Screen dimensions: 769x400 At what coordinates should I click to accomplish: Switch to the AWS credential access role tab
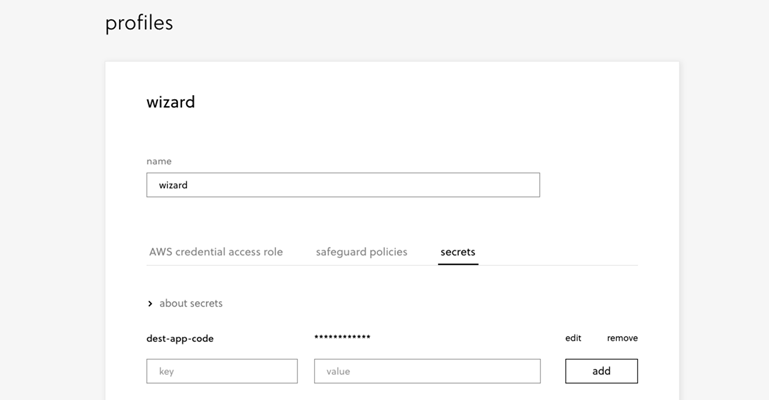coord(216,252)
